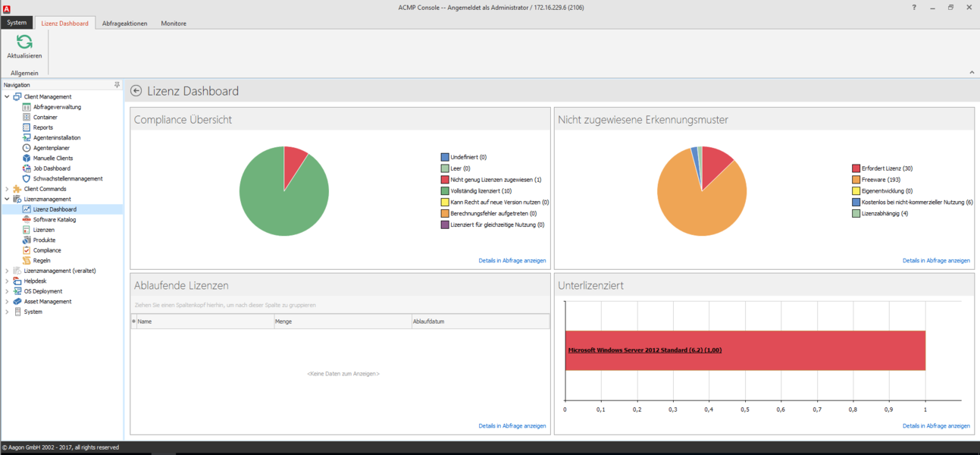
Task: Click the red Erfordert Lizenz legend swatch
Action: click(856, 168)
